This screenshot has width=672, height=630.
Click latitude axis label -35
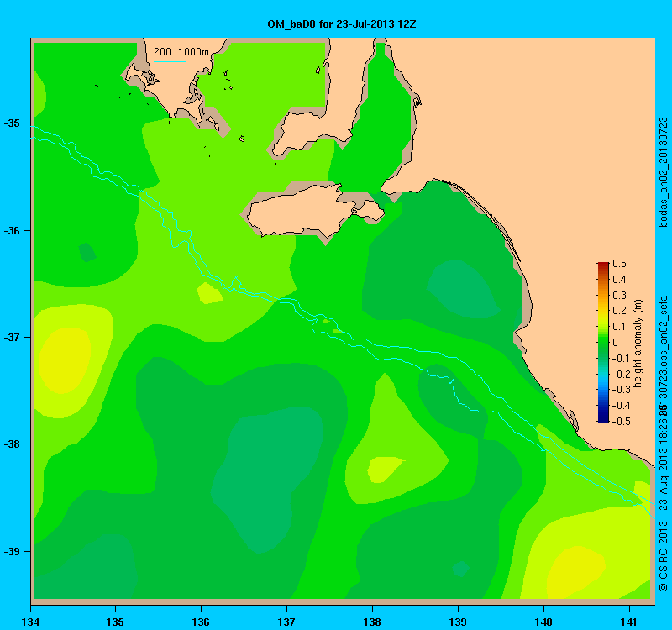click(x=12, y=123)
